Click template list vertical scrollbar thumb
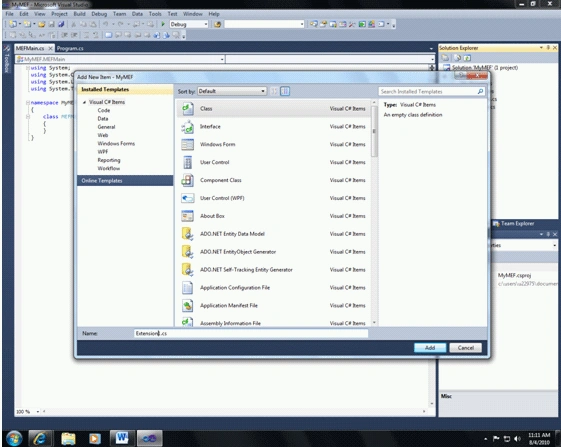The width and height of the screenshot is (561, 447). click(374, 131)
